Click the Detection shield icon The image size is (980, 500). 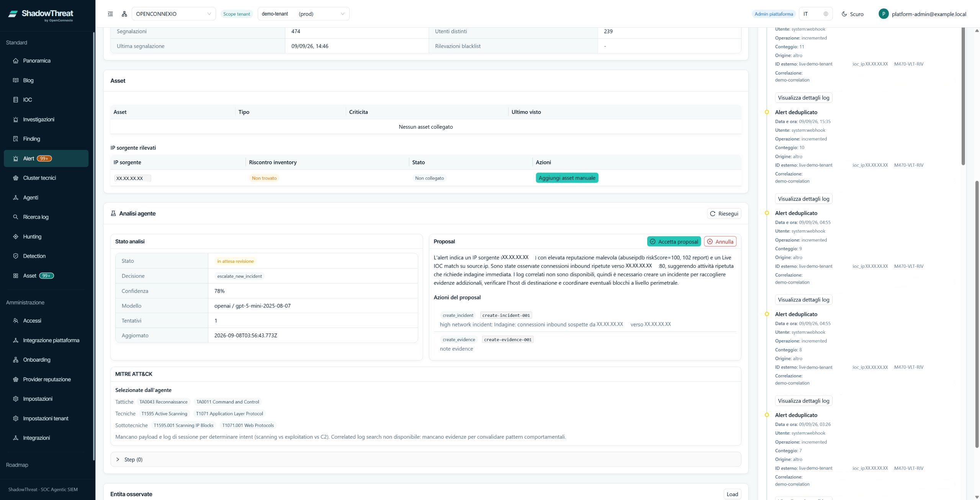pos(16,256)
